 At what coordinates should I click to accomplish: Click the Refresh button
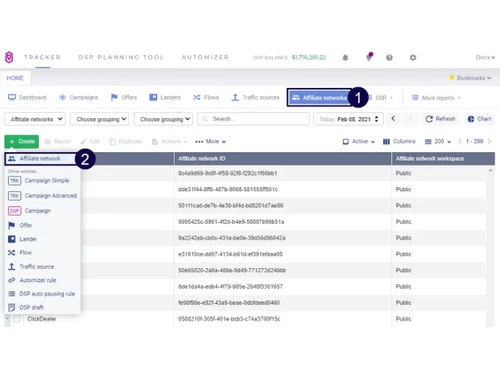click(440, 119)
